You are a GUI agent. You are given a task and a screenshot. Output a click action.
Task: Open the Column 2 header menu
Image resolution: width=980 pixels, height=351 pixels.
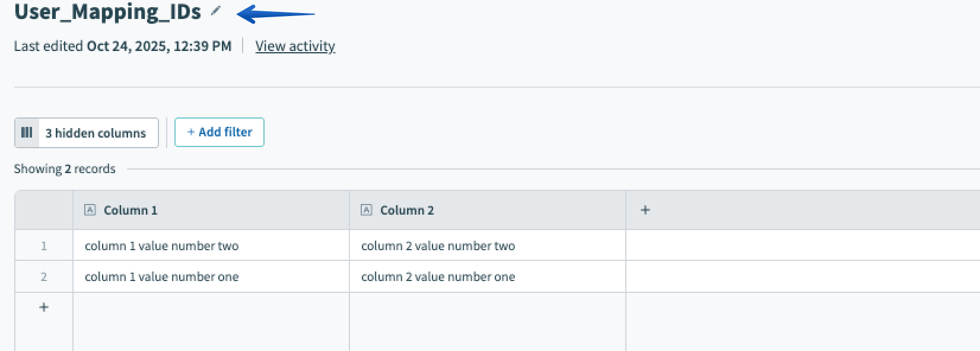(x=407, y=210)
